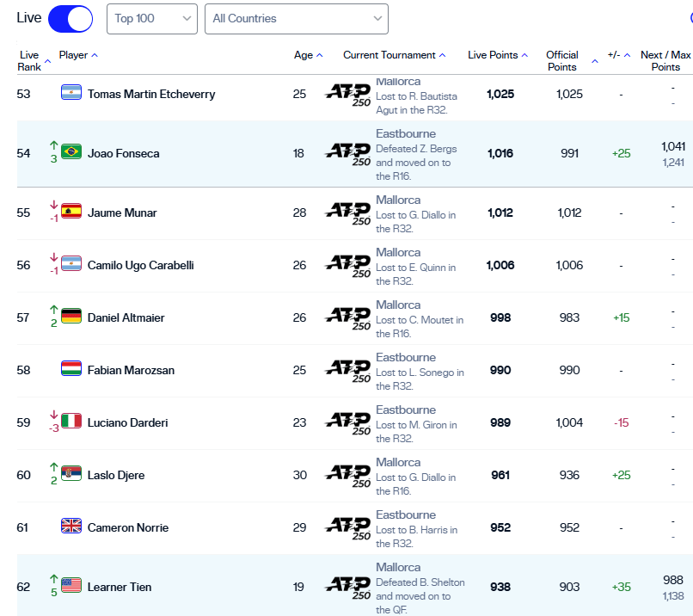Click Spain flag next to Jaume Munar

pos(71,213)
